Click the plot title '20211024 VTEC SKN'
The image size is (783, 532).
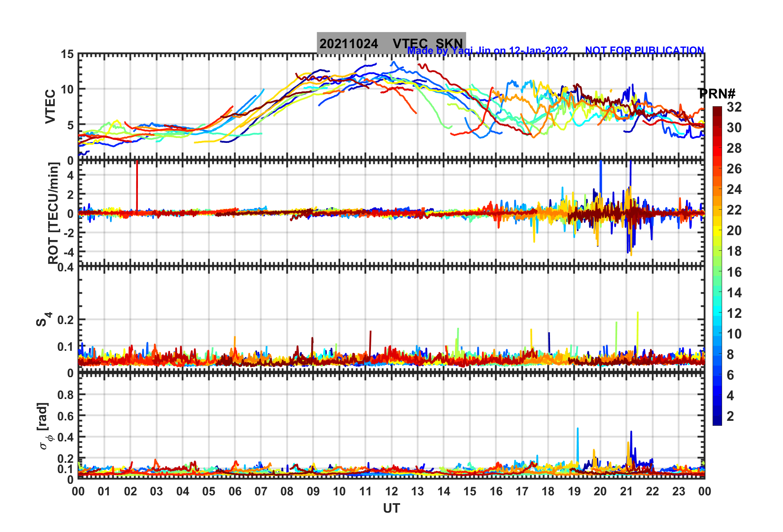tap(391, 43)
